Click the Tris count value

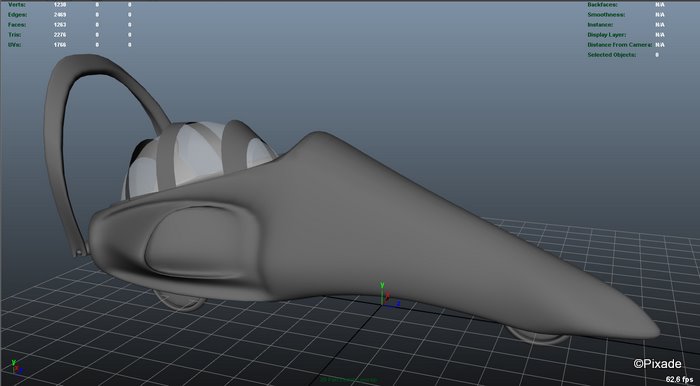click(x=60, y=35)
